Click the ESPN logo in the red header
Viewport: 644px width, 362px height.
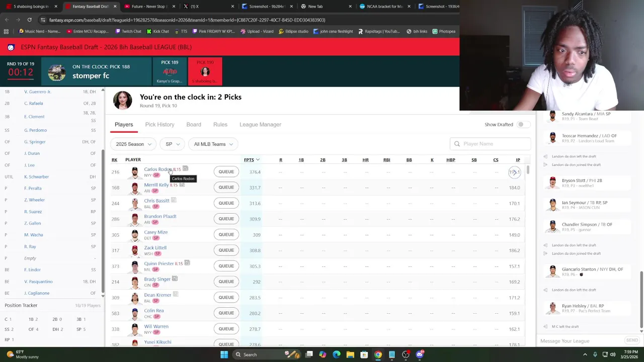pos(11,47)
